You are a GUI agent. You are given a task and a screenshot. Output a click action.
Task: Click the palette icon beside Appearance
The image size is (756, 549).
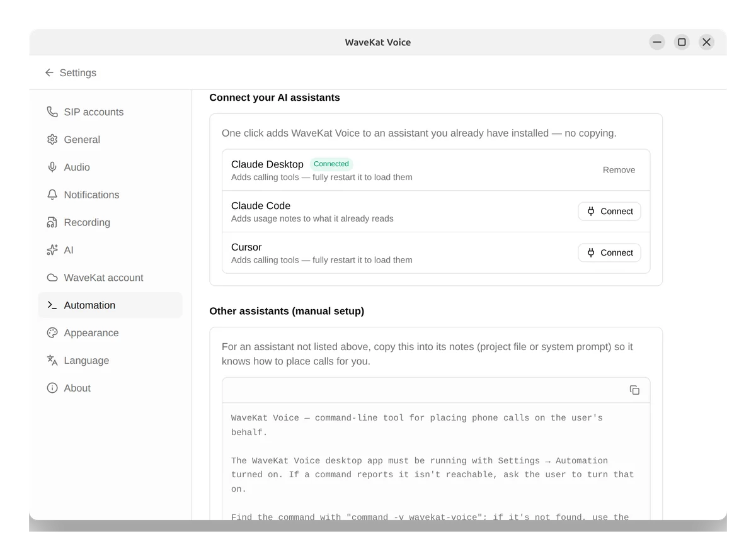click(52, 333)
